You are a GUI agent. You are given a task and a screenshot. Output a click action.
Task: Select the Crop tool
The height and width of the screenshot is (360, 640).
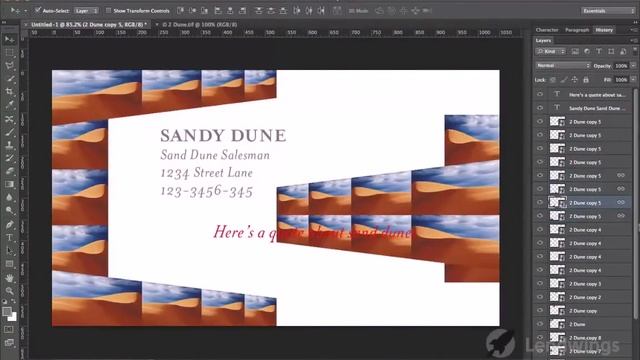point(9,92)
